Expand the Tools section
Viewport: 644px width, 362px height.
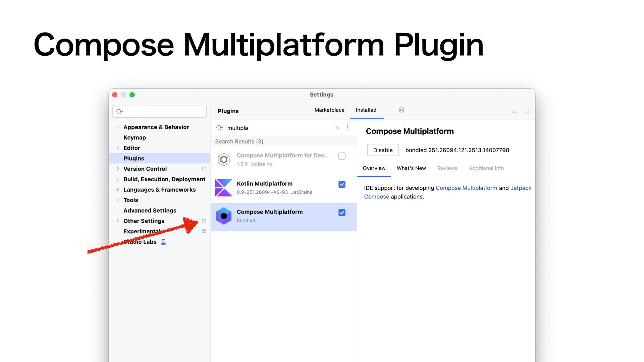[x=117, y=200]
